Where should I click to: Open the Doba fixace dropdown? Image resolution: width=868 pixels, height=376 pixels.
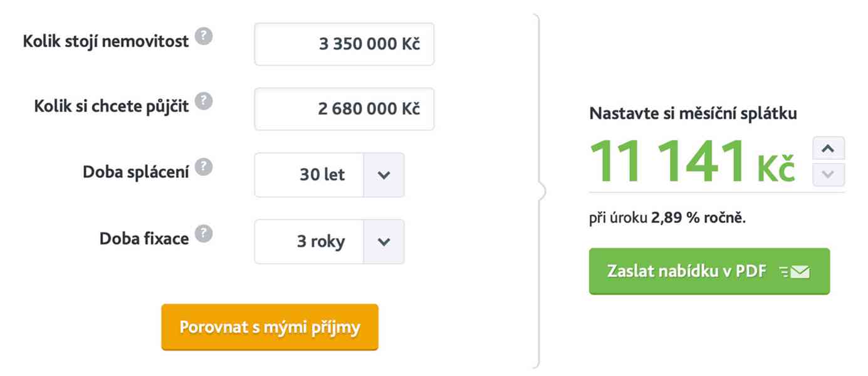384,241
